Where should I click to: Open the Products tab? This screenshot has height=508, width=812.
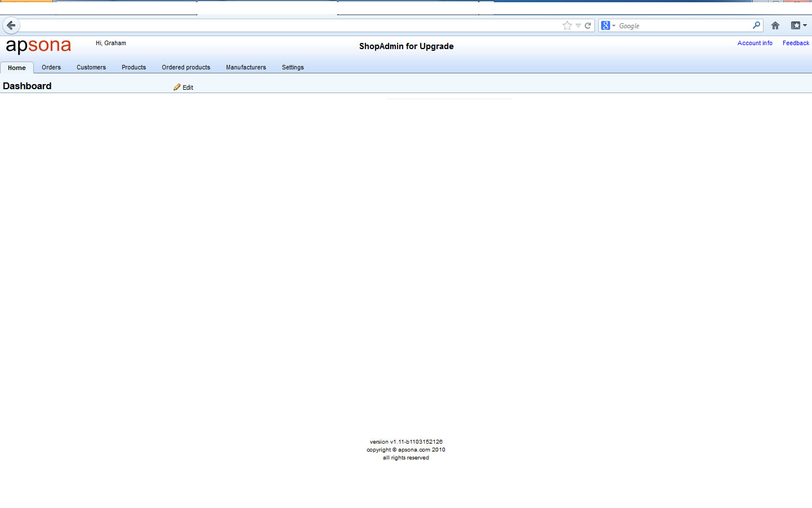tap(134, 67)
